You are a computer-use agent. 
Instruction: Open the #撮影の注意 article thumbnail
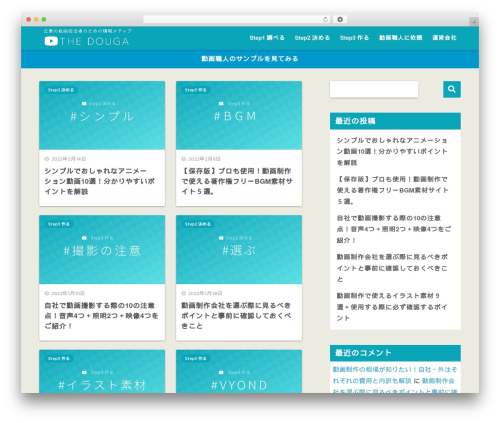(x=102, y=250)
